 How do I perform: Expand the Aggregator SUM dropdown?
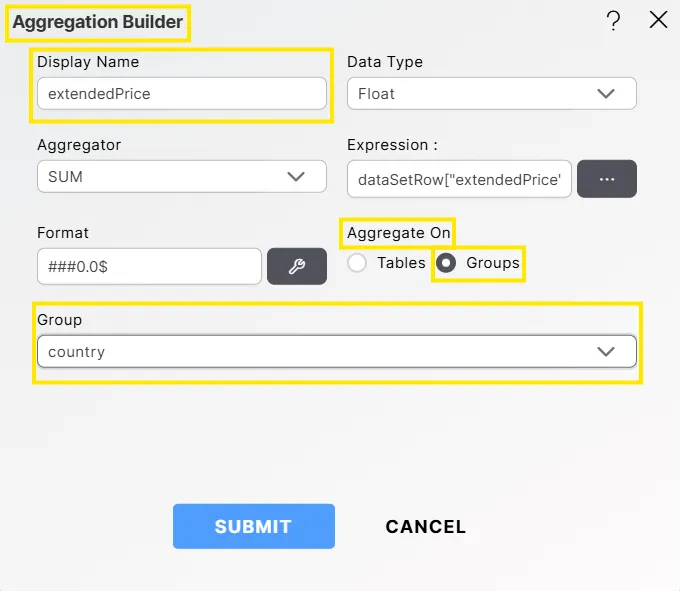181,176
